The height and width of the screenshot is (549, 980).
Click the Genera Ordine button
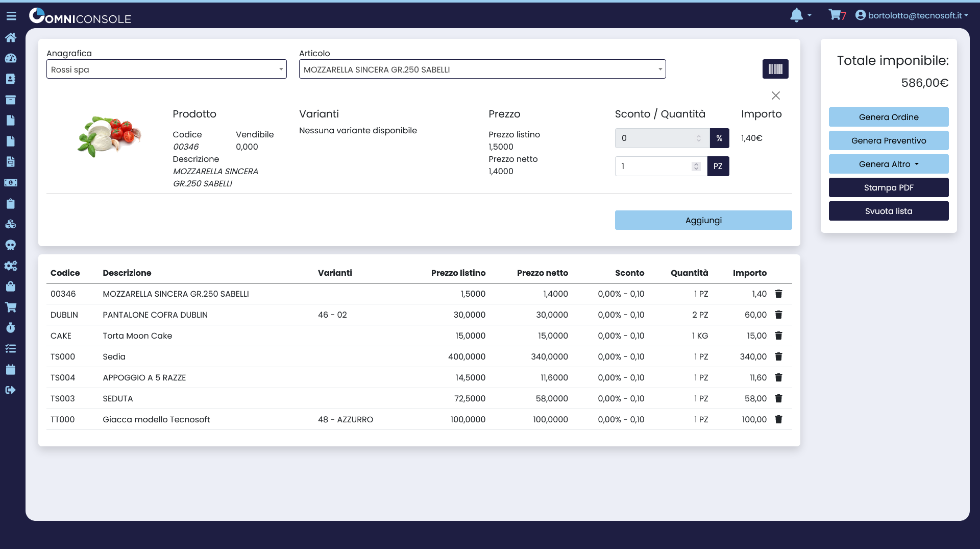click(888, 117)
